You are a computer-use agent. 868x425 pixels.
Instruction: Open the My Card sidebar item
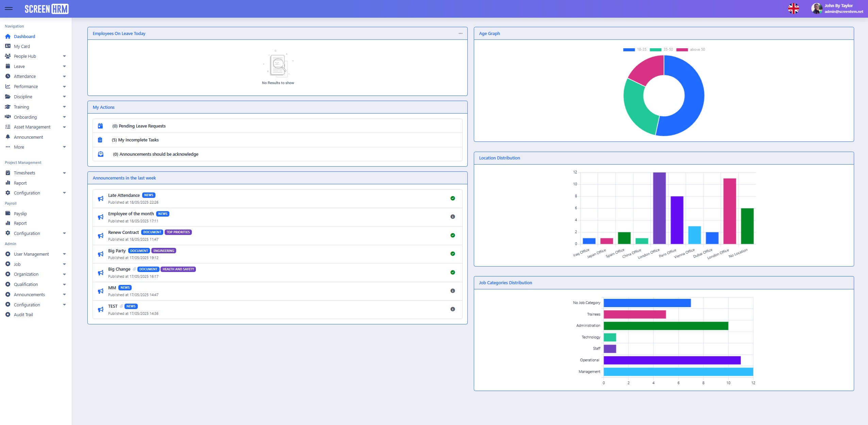tap(22, 47)
